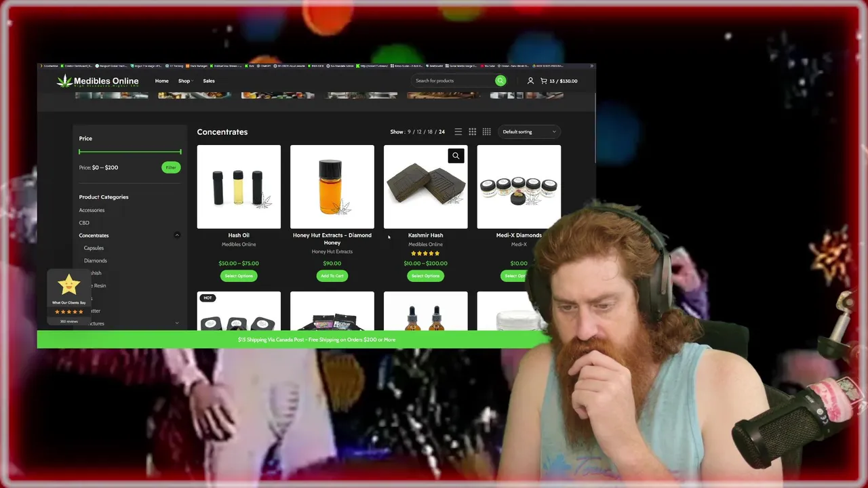Open Diamonds subcategory
868x488 pixels.
click(96, 260)
